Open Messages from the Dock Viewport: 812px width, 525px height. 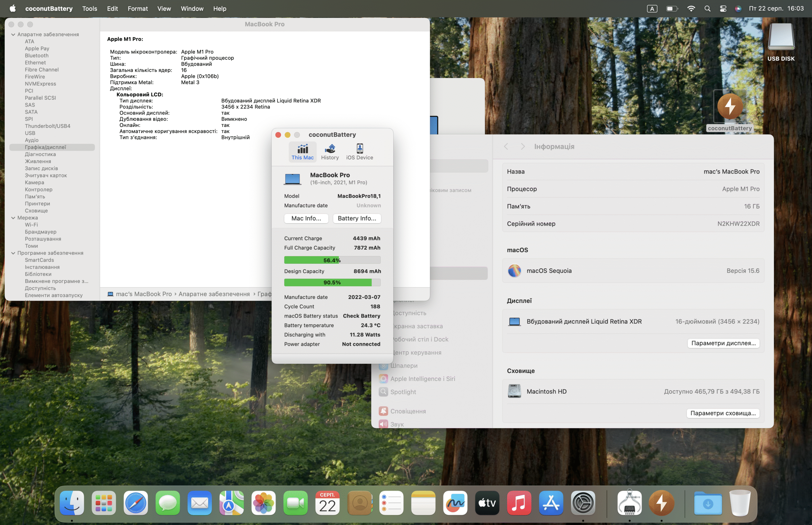pyautogui.click(x=167, y=503)
